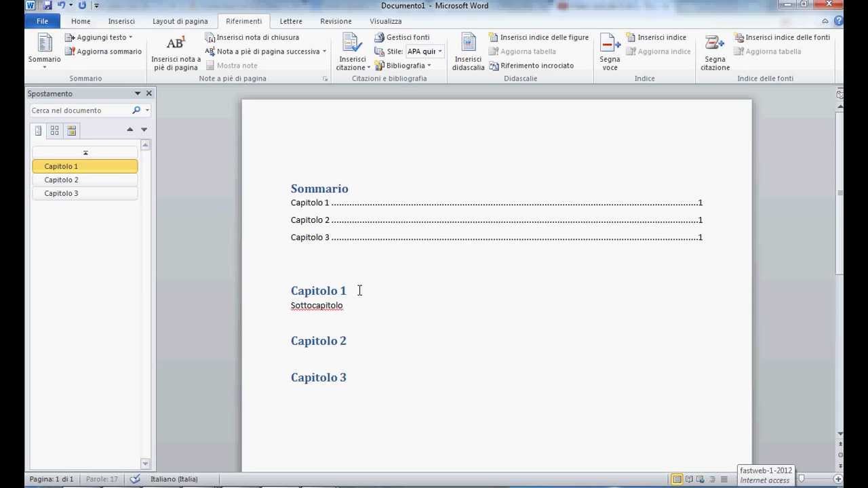Click the proofing check icon in status bar
The width and height of the screenshot is (868, 488).
coord(135,479)
